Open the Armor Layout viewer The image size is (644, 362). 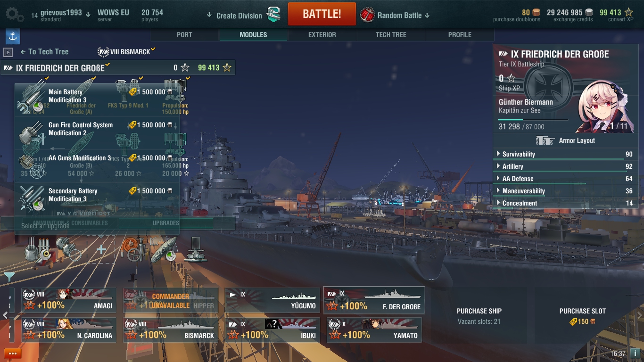point(565,140)
